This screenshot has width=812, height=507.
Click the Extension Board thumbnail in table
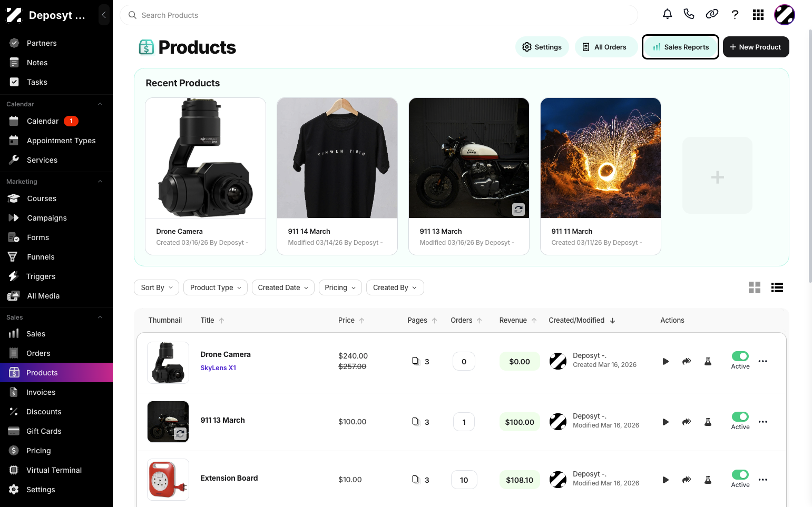168,480
